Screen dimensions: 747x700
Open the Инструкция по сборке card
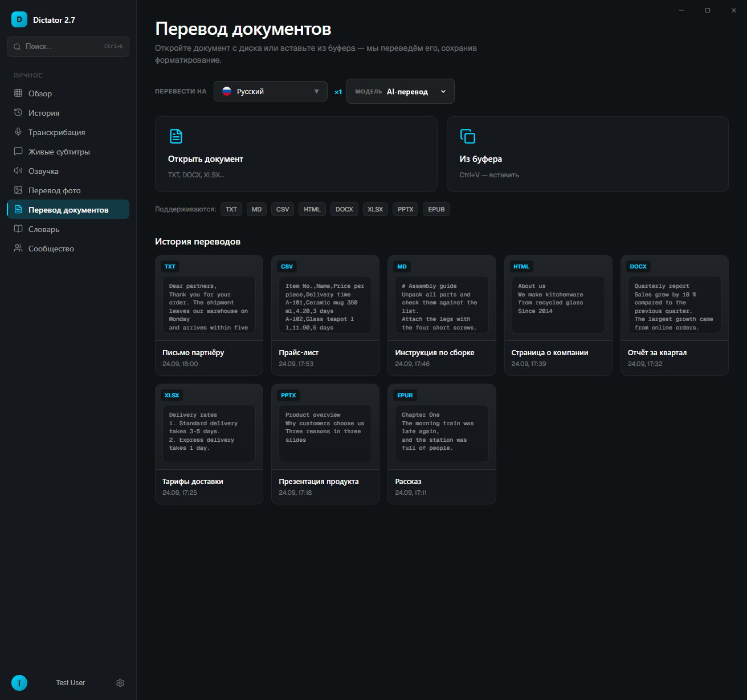(442, 315)
